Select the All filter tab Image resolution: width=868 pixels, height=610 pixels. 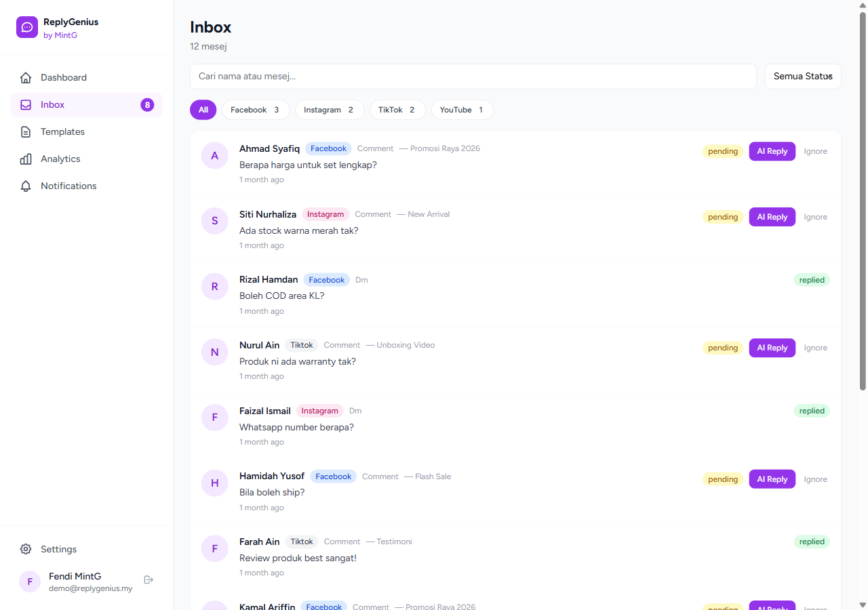click(203, 110)
